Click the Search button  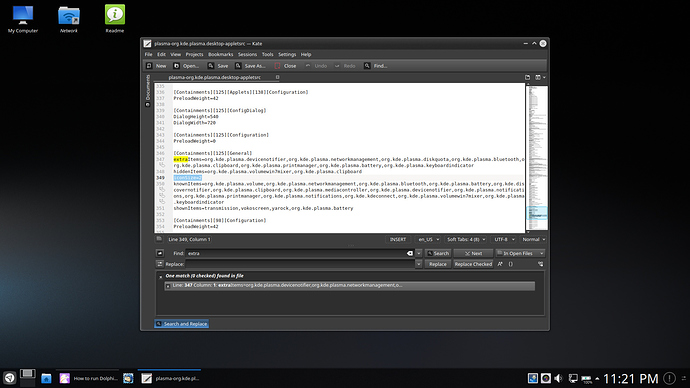(x=438, y=253)
